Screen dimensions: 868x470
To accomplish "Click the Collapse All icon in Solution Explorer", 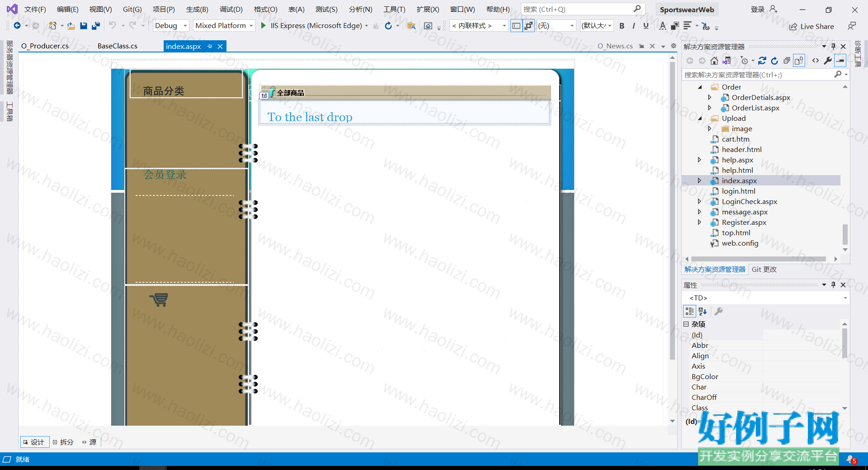I will pyautogui.click(x=787, y=61).
